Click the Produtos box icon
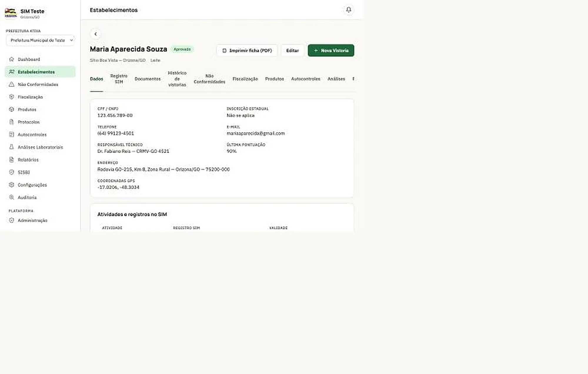This screenshot has height=374, width=588. pyautogui.click(x=11, y=109)
